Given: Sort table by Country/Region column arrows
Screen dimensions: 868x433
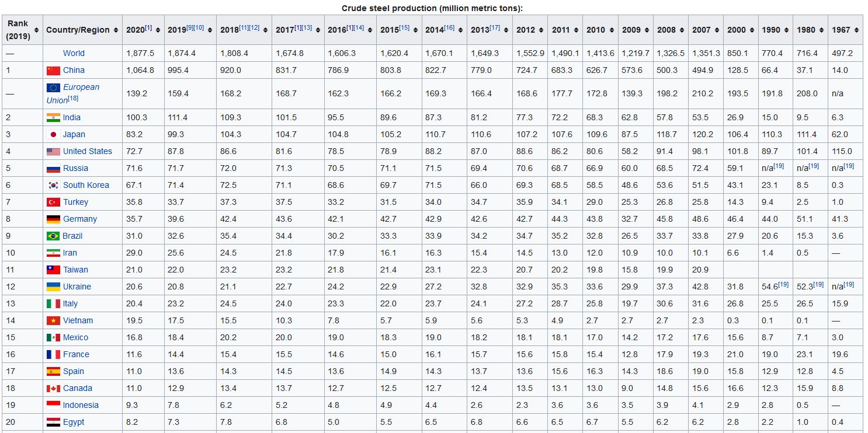Looking at the screenshot, I should (116, 30).
